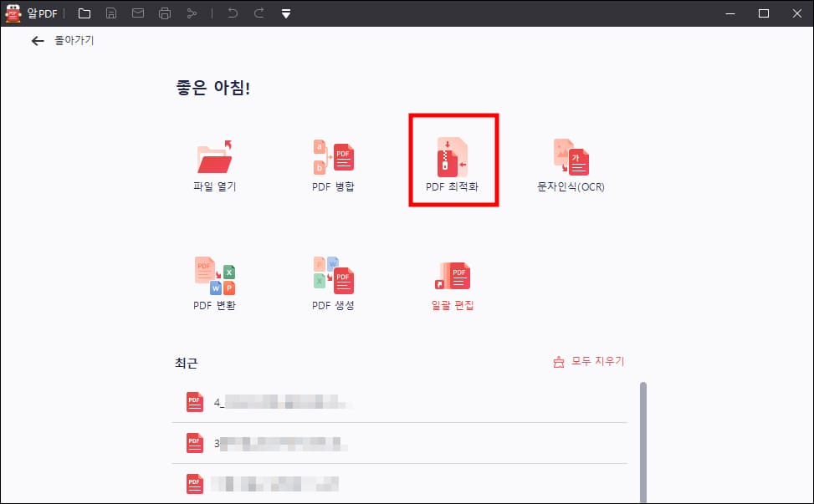Open the PDF 생성 create tool
The width and height of the screenshot is (814, 504).
tap(333, 283)
